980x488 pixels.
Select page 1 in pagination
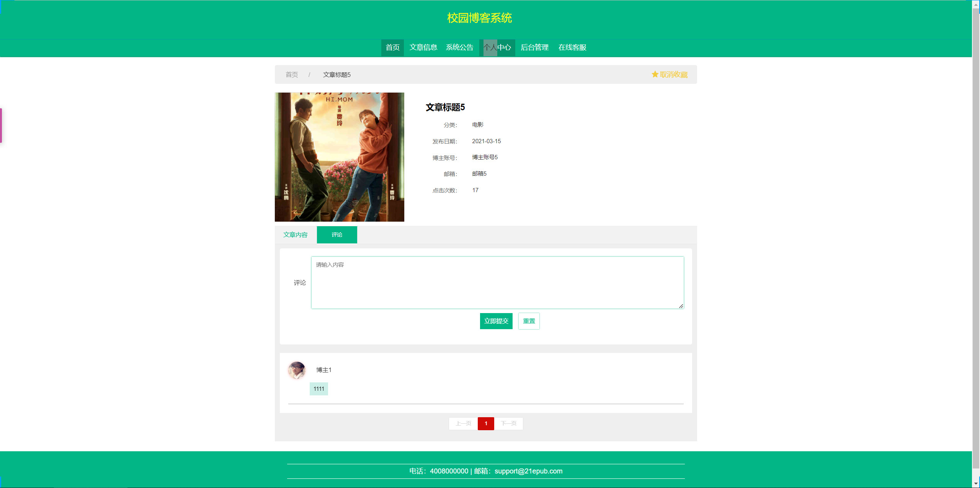[x=486, y=424]
